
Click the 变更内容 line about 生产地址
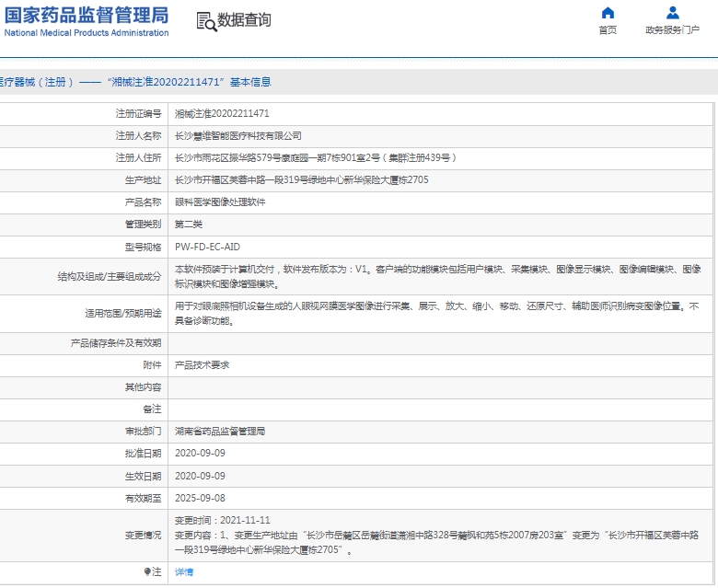tap(437, 542)
